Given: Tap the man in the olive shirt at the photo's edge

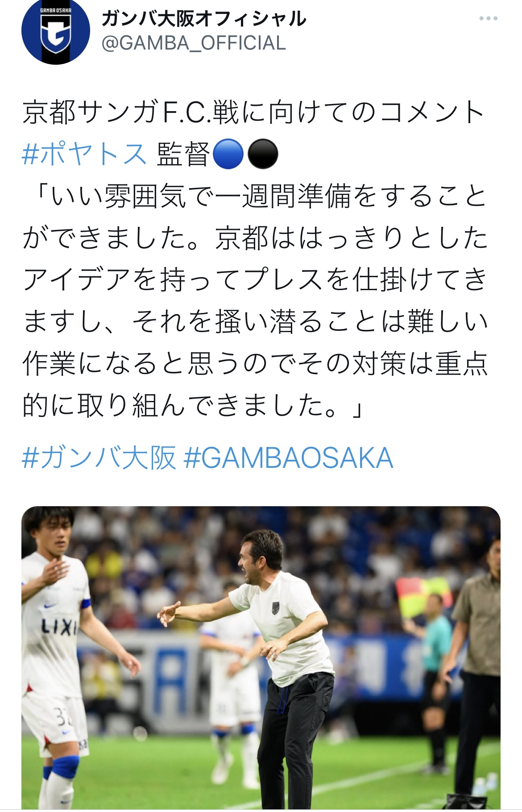Looking at the screenshot, I should point(476,670).
